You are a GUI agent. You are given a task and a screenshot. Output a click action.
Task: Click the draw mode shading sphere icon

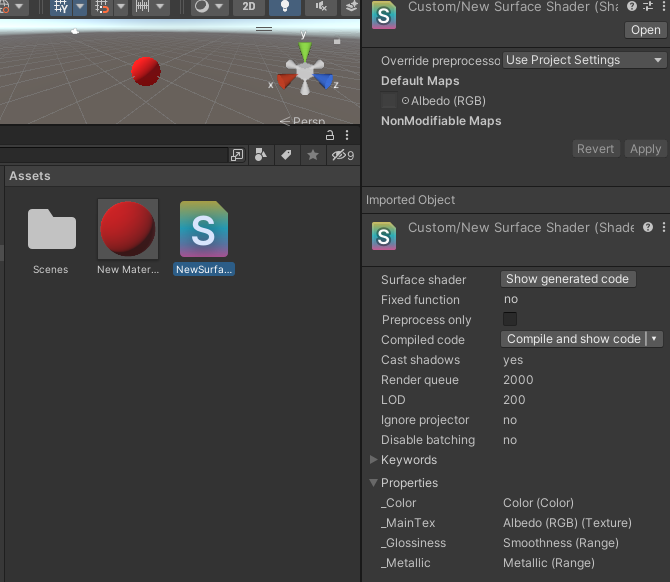tap(202, 7)
